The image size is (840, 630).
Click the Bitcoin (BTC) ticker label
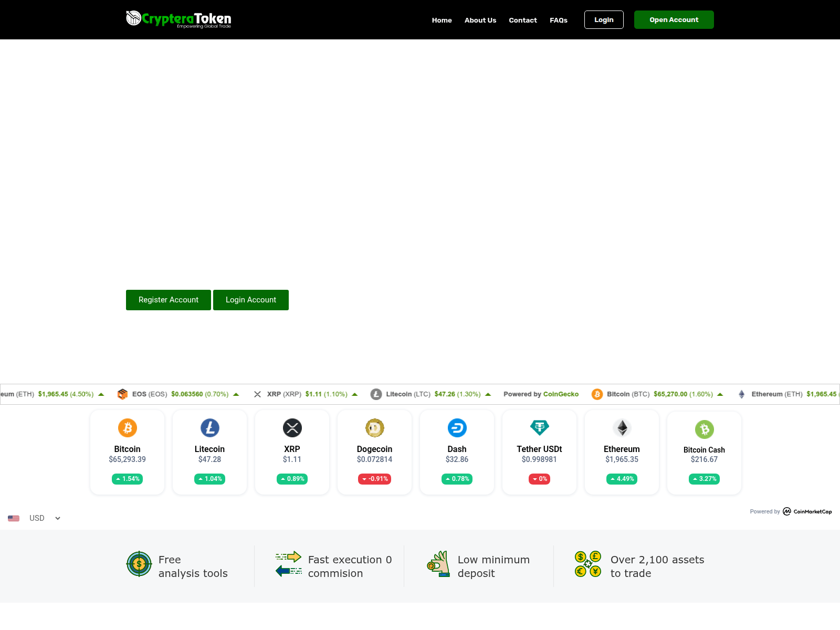628,394
